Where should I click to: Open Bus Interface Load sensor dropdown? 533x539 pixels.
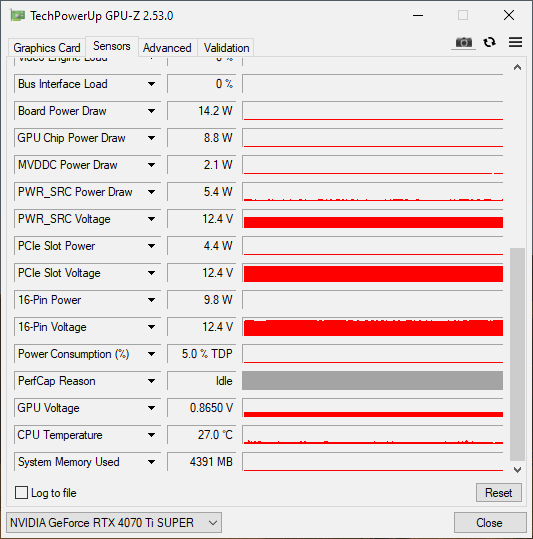[x=151, y=84]
